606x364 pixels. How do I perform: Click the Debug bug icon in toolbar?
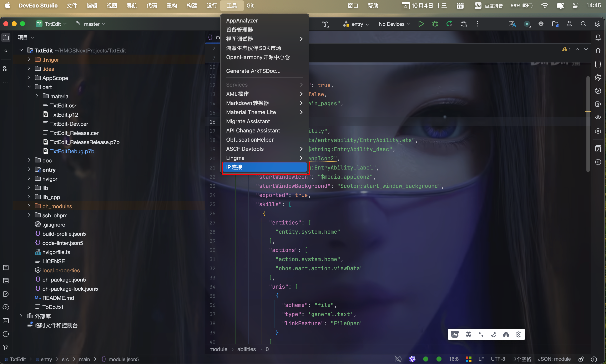coord(435,24)
